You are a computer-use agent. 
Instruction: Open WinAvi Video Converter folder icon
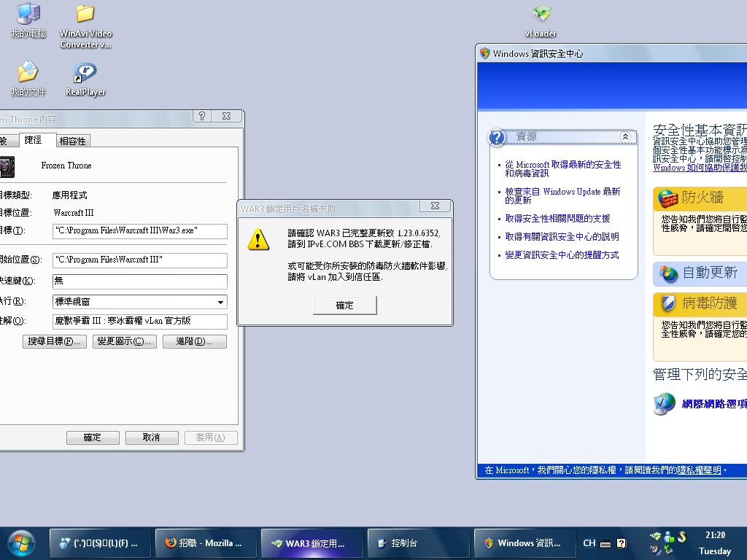coord(85,15)
